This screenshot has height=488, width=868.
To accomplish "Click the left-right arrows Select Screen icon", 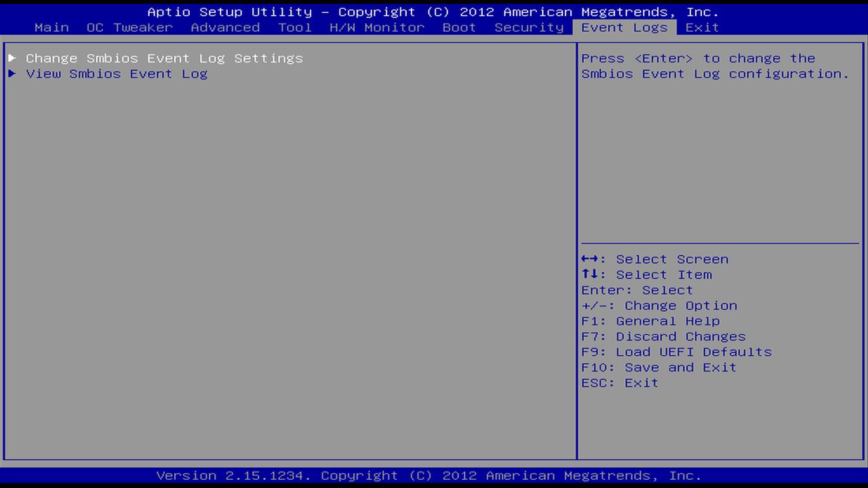I will (x=590, y=259).
